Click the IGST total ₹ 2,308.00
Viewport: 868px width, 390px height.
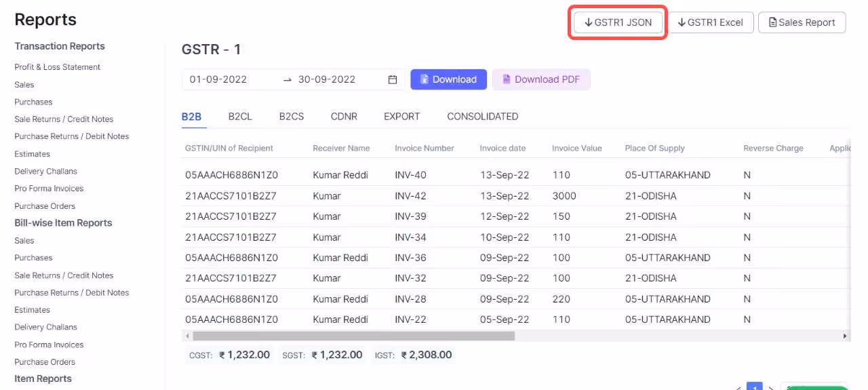tap(426, 355)
